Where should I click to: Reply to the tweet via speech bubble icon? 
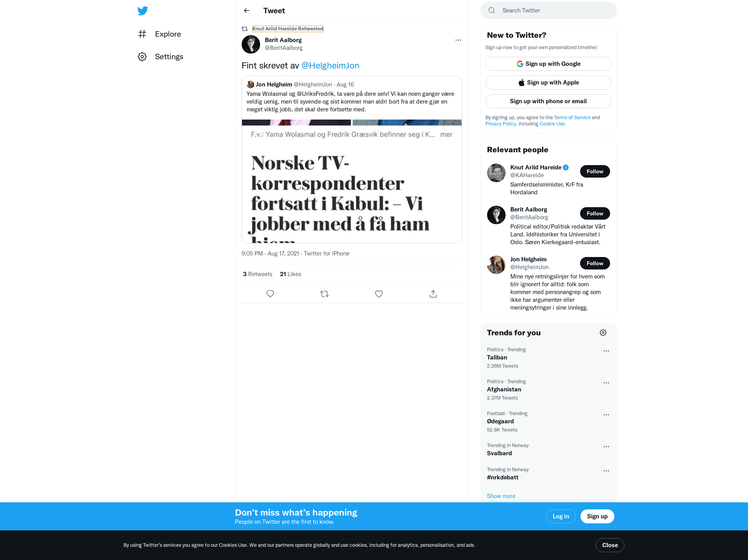coord(270,294)
